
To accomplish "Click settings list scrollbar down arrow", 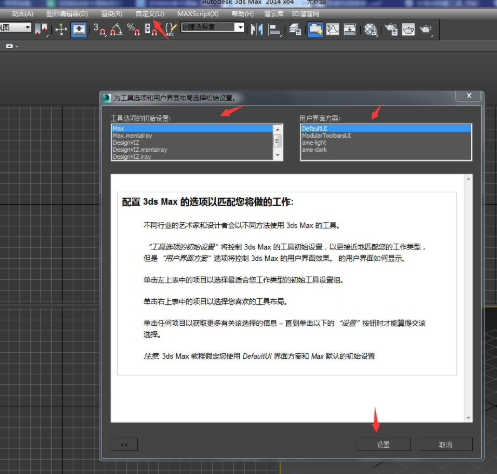I will click(x=277, y=156).
